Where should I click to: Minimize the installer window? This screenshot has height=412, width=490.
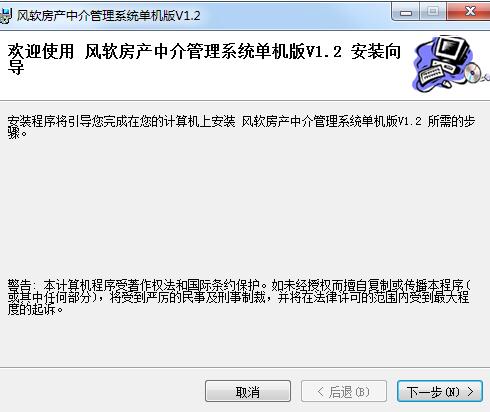click(405, 13)
